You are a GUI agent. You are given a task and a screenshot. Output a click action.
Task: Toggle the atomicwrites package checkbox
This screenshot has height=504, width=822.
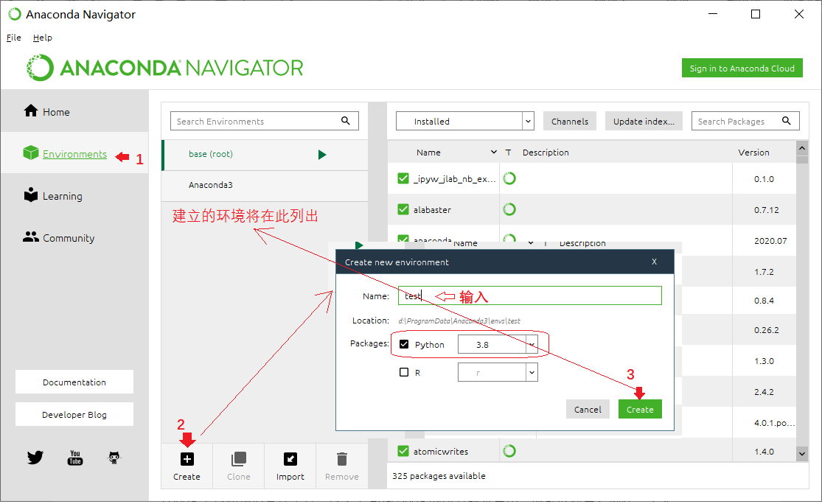click(403, 451)
